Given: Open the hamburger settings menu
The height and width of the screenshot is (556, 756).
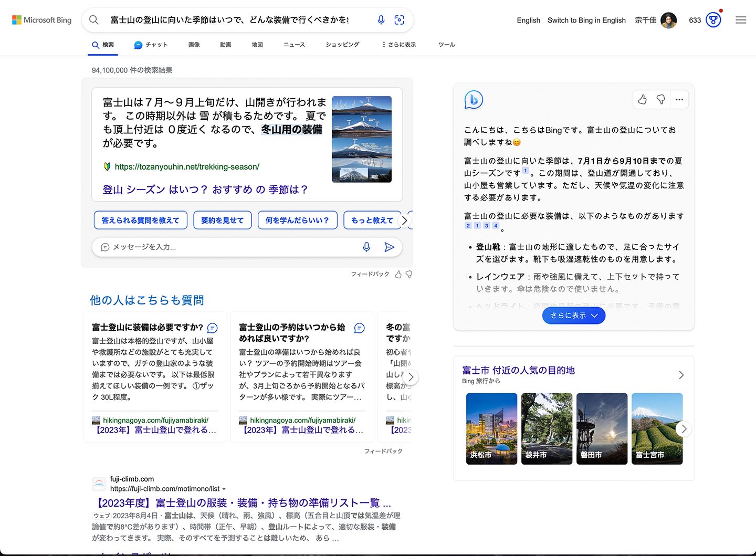Looking at the screenshot, I should [x=741, y=20].
